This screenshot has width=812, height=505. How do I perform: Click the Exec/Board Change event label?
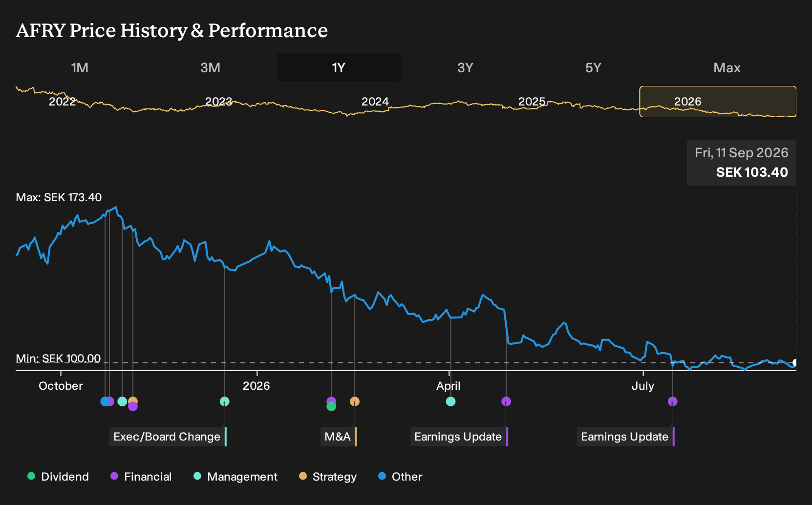tap(168, 437)
